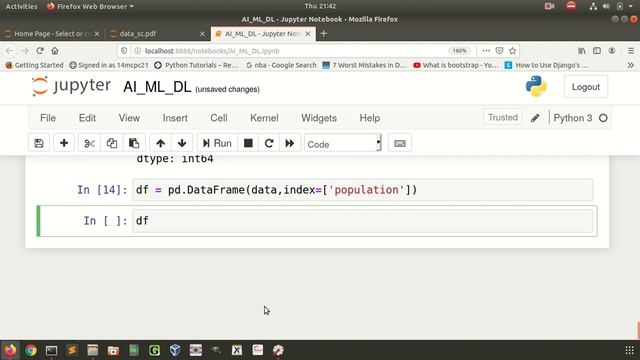The height and width of the screenshot is (360, 640).
Task: Switch to Home Page browser tab
Action: click(51, 34)
